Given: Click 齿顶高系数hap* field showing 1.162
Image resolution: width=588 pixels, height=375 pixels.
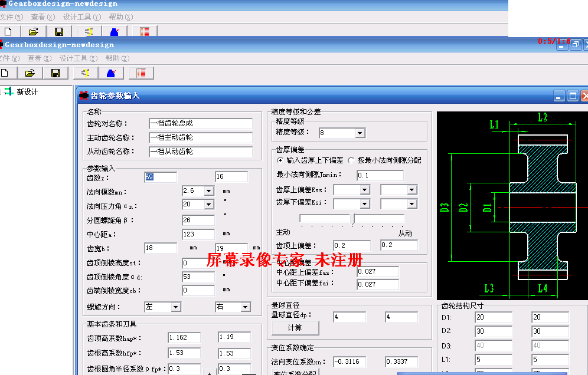Looking at the screenshot, I should point(184,337).
